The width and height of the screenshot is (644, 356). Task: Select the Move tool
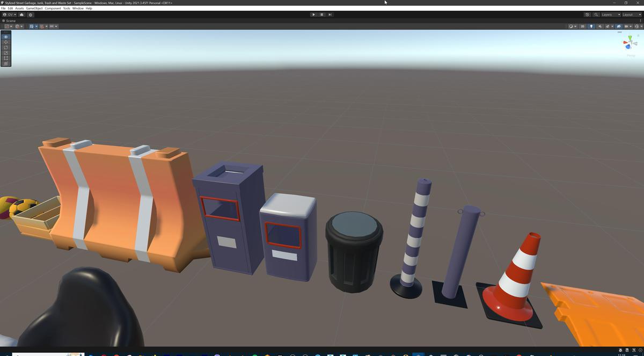pos(5,41)
